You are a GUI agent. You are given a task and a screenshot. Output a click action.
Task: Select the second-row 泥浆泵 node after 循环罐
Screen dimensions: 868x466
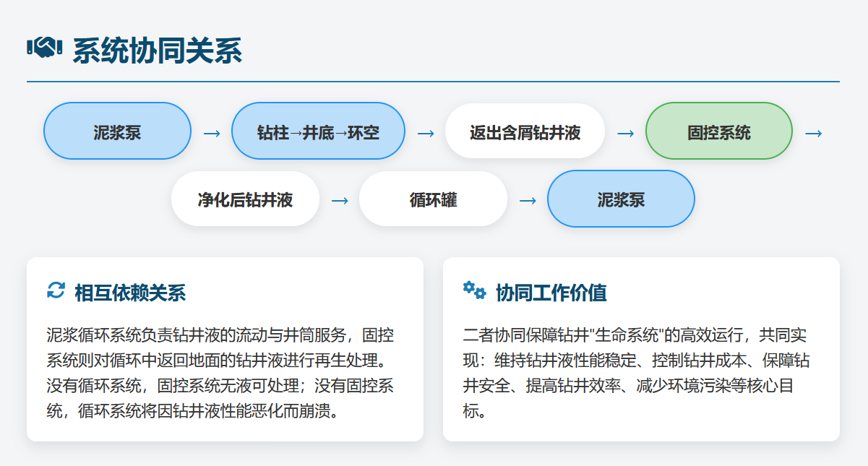[621, 199]
